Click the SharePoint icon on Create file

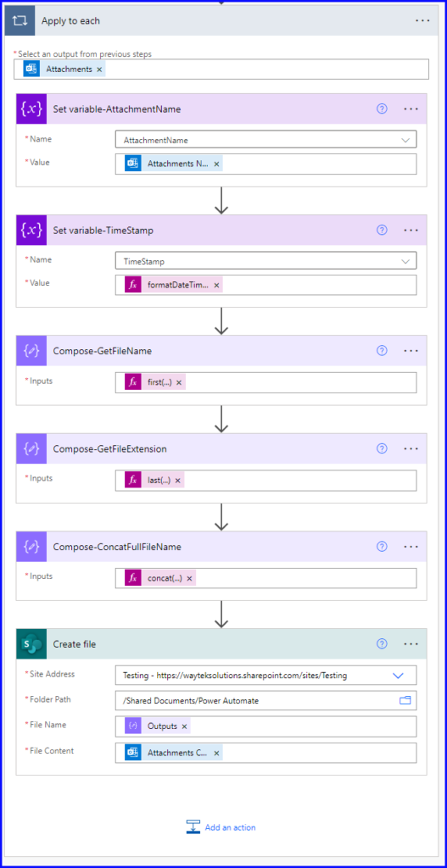click(30, 644)
